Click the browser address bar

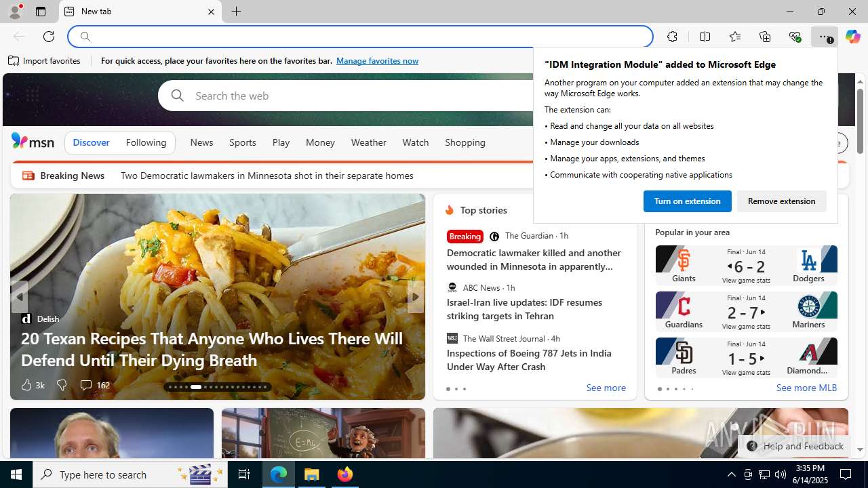[x=360, y=37]
